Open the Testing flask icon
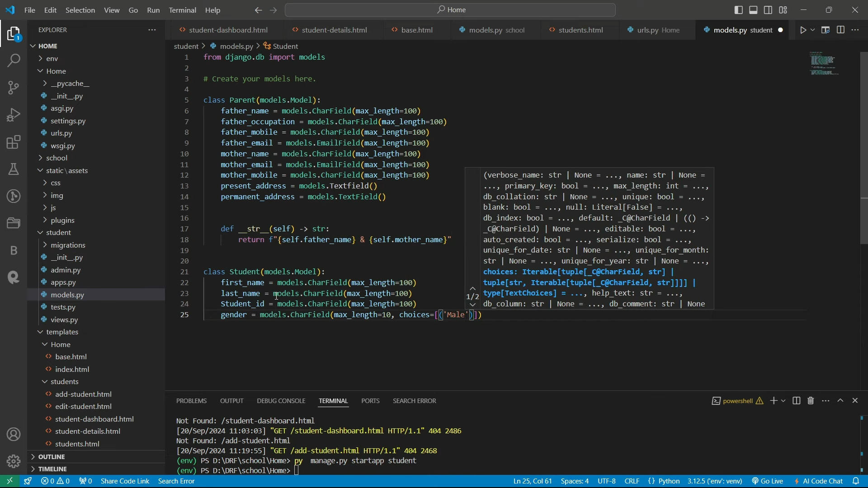868x488 pixels. coord(14,169)
